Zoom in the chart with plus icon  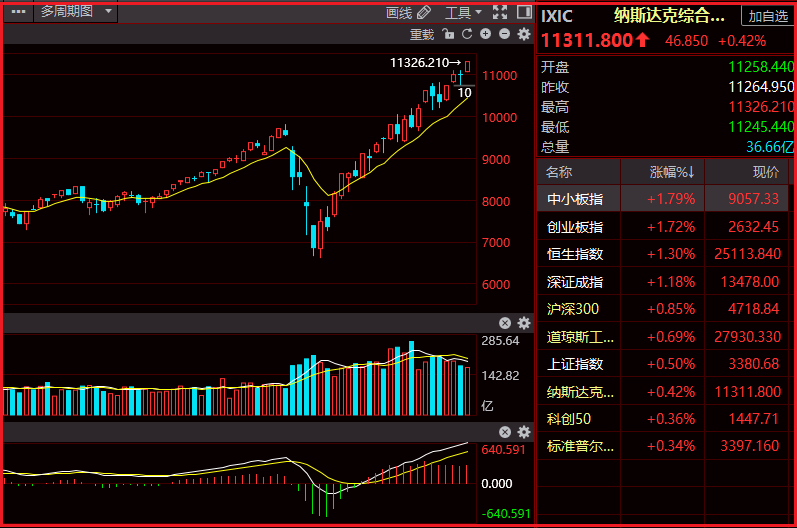point(485,34)
